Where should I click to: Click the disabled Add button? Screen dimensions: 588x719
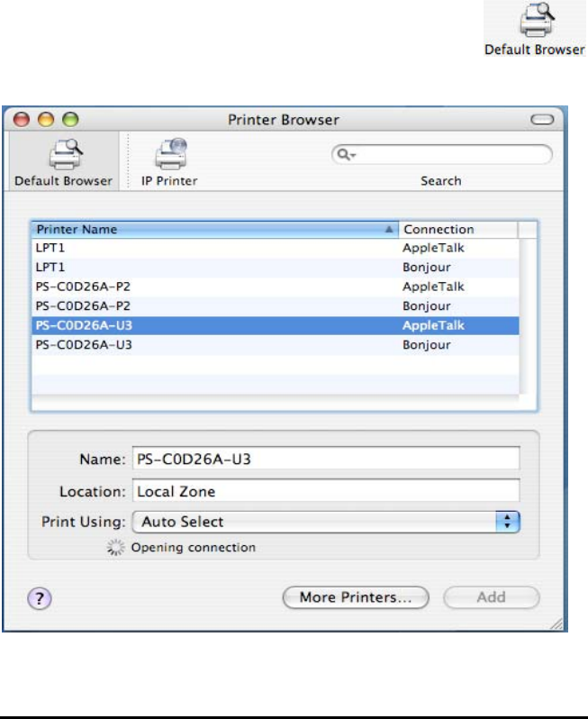pyautogui.click(x=492, y=597)
